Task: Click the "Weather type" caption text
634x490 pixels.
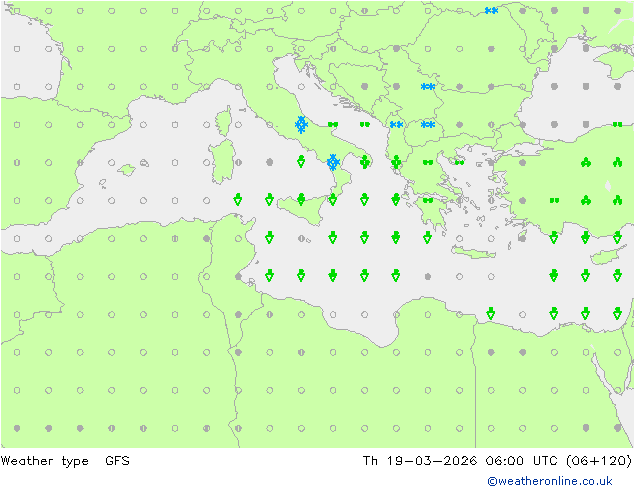Action: (44, 461)
